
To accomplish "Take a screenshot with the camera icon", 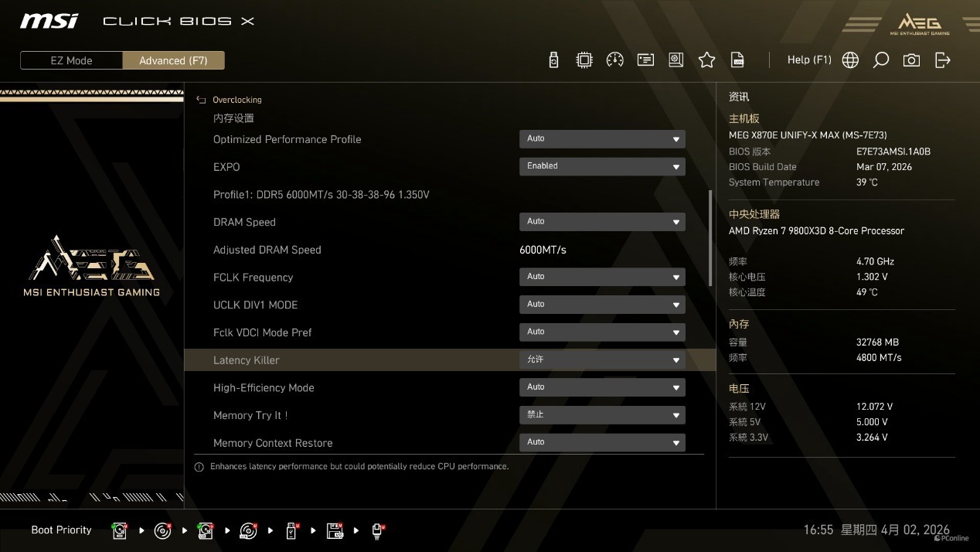I will pos(912,60).
